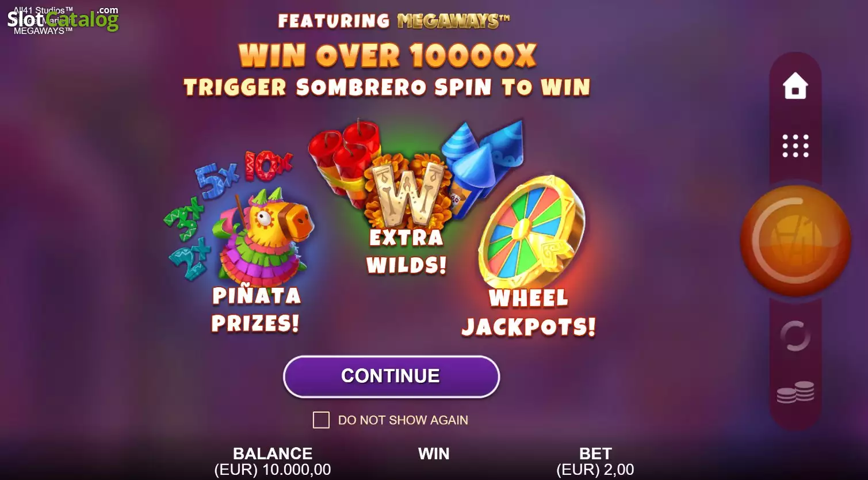868x480 pixels.
Task: Click the autoplay circular arrow icon
Action: point(795,336)
